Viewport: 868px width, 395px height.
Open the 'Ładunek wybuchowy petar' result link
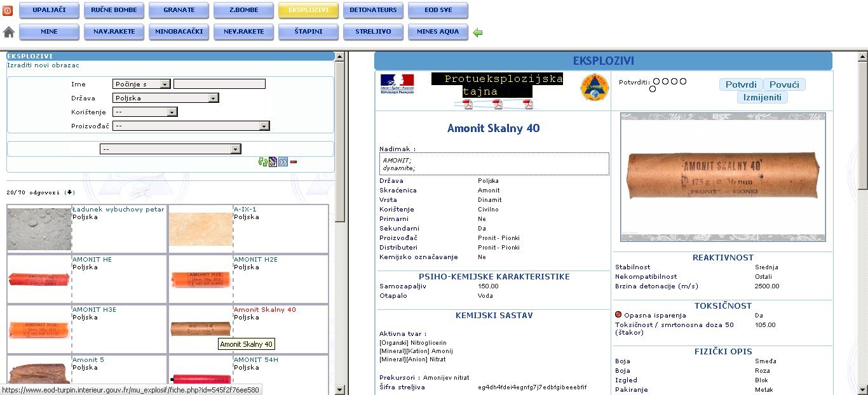point(118,209)
